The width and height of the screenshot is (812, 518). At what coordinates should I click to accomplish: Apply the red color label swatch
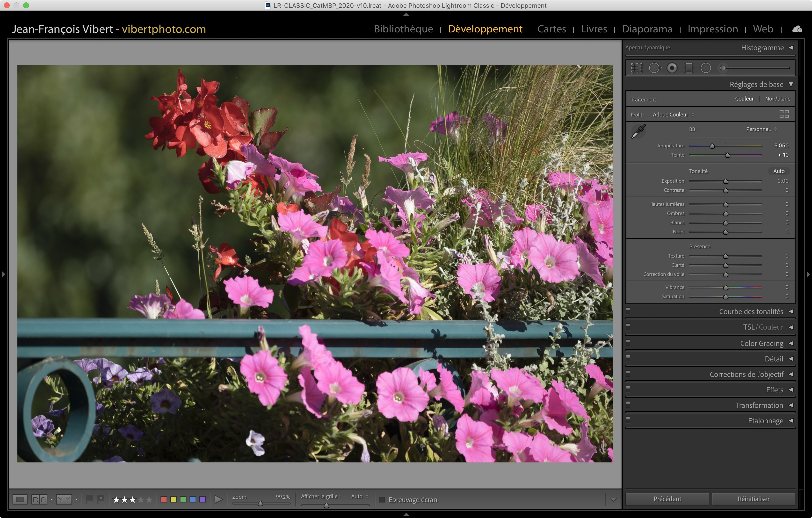pos(164,499)
